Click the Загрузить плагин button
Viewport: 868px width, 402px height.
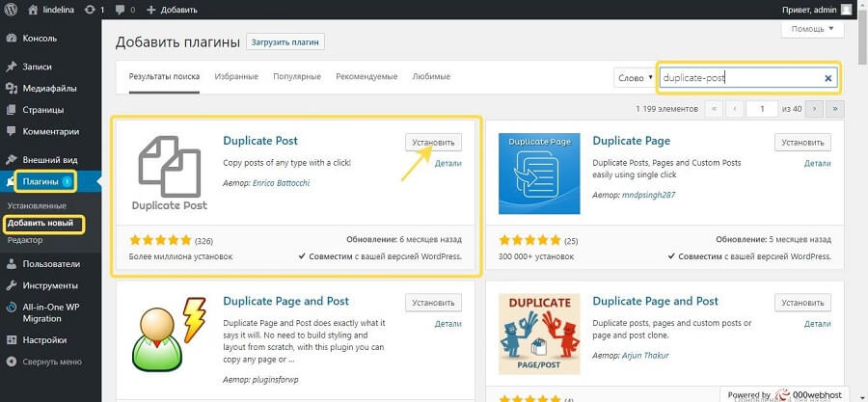tap(285, 42)
